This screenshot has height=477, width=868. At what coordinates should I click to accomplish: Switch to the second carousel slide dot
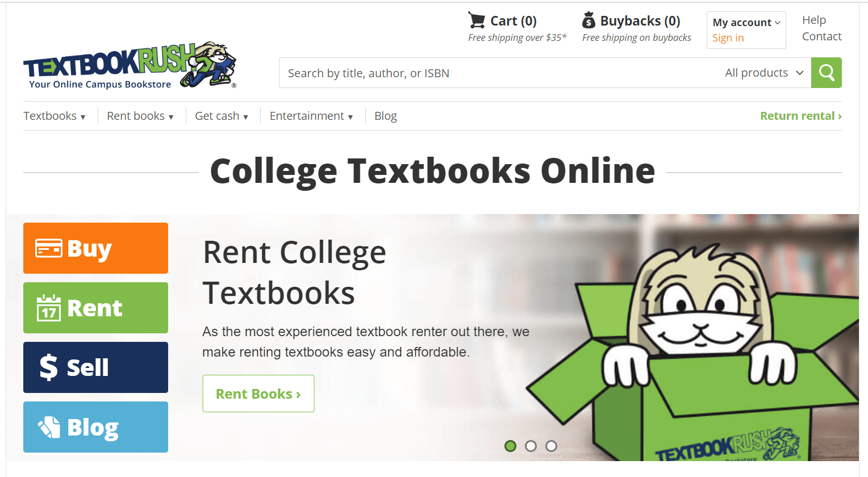pos(531,446)
